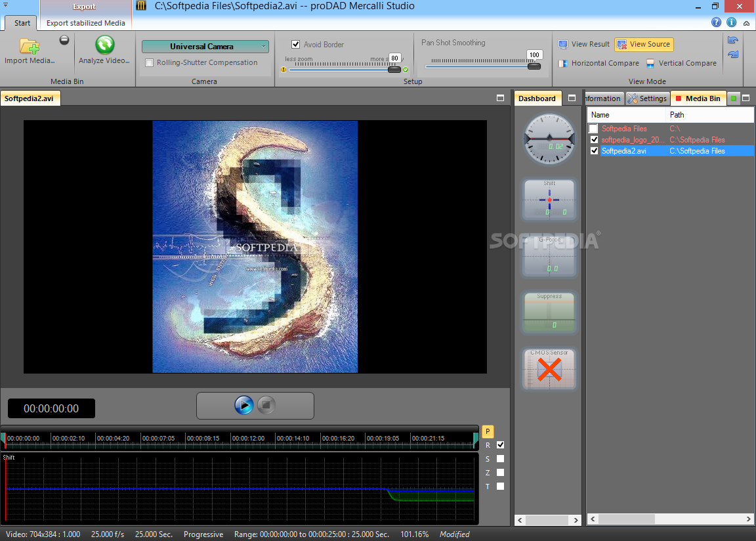Sort by the Name column header

click(626, 115)
